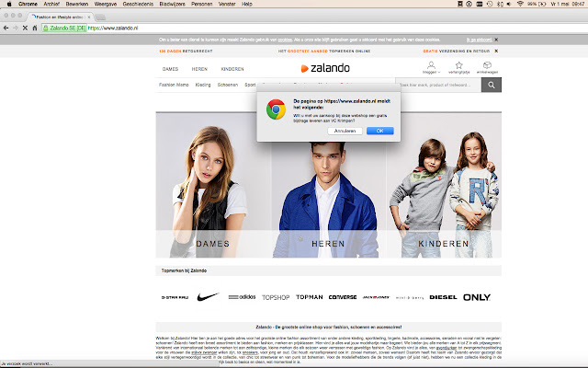Open the Archief menu
Image resolution: width=588 pixels, height=368 pixels.
[51, 4]
